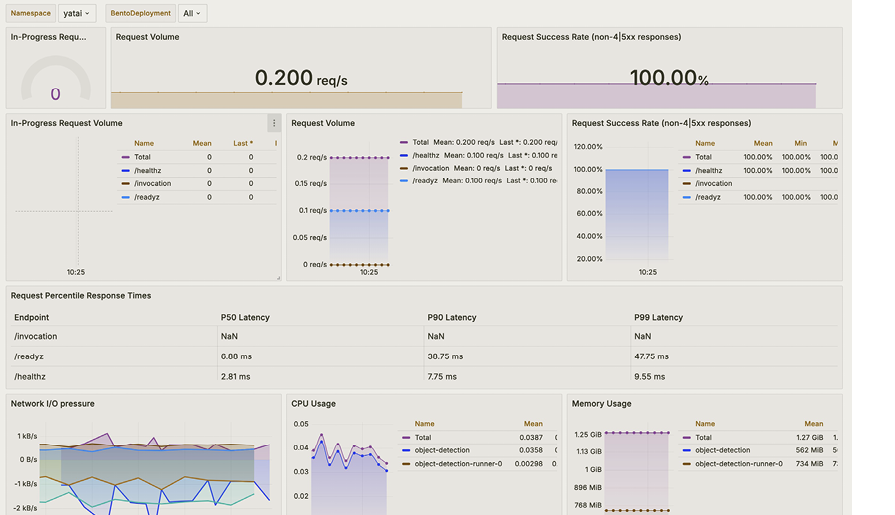Click the 2.81 ms P50 latency cell

[x=235, y=376]
